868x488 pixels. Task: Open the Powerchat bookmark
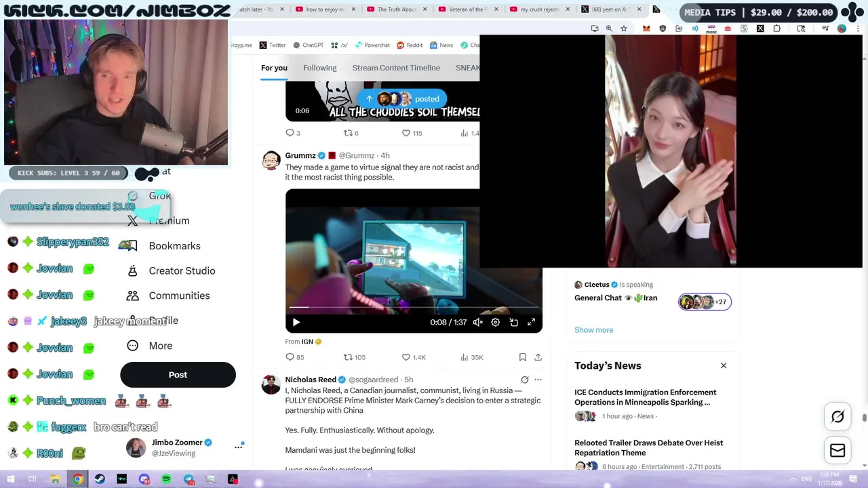[x=372, y=45]
